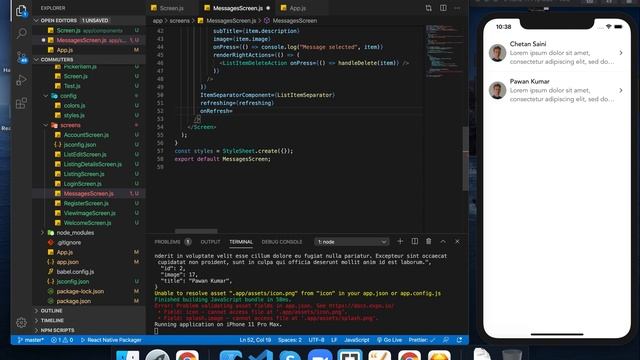Switch to the MessagesScreen.js editor tab
The width and height of the screenshot is (640, 360).
tap(237, 8)
